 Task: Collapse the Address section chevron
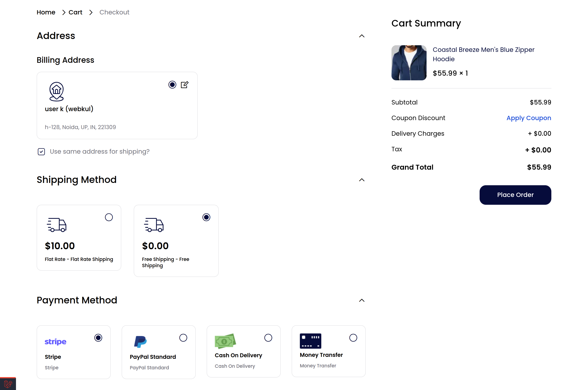point(362,36)
